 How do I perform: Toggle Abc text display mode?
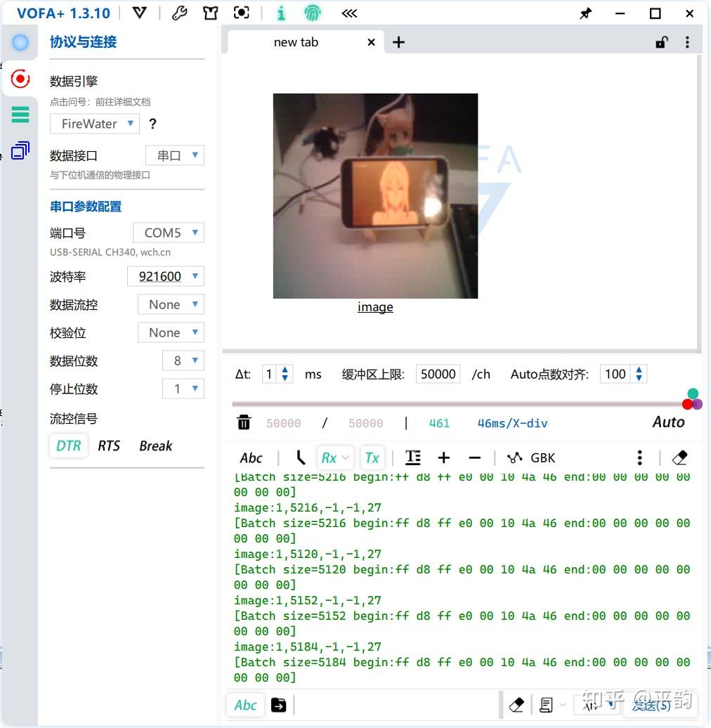[251, 458]
